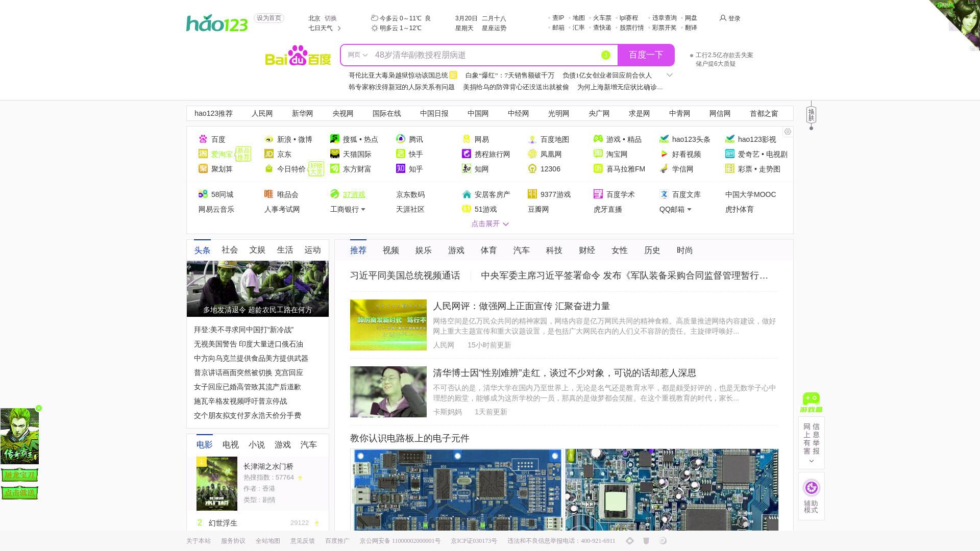The height and width of the screenshot is (551, 980).
Task: Open 幻世浮生 ranking entry
Action: [223, 523]
